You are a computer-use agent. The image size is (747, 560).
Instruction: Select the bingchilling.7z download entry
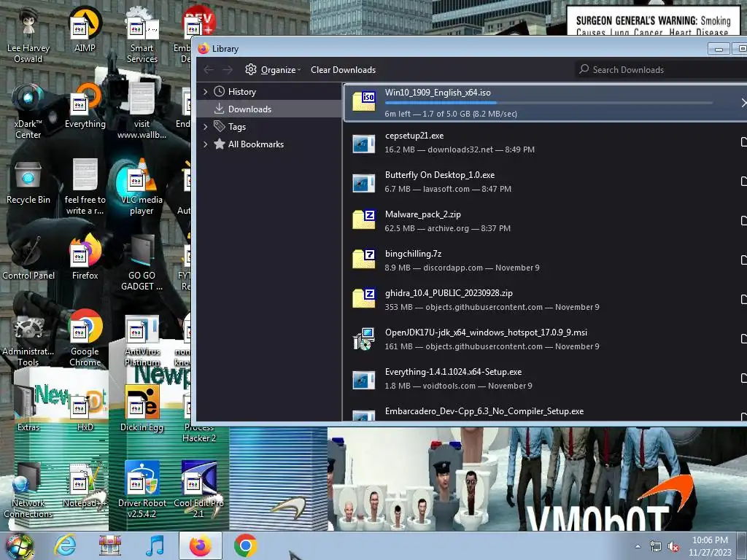546,260
